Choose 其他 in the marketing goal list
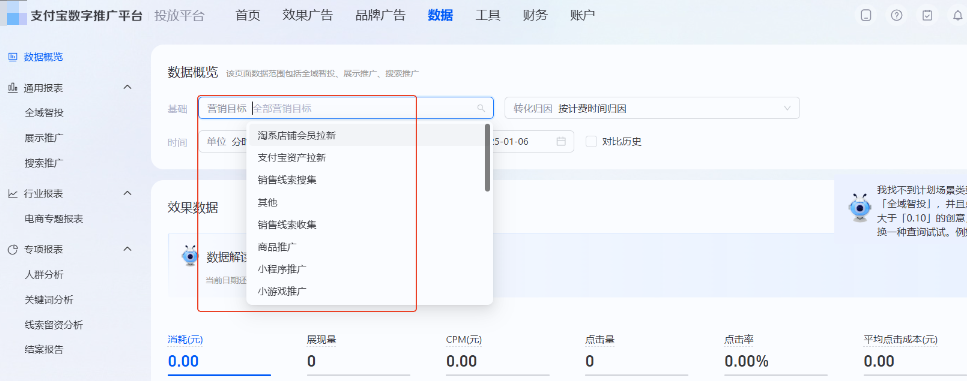Viewport: 967px width, 381px height. [x=365, y=202]
